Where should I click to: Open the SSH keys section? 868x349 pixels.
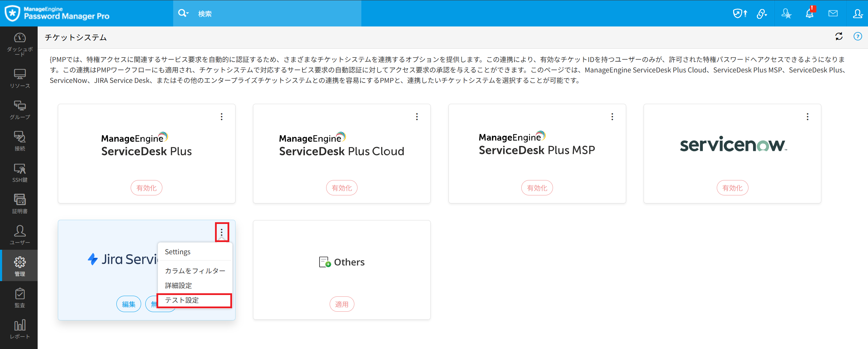point(20,173)
